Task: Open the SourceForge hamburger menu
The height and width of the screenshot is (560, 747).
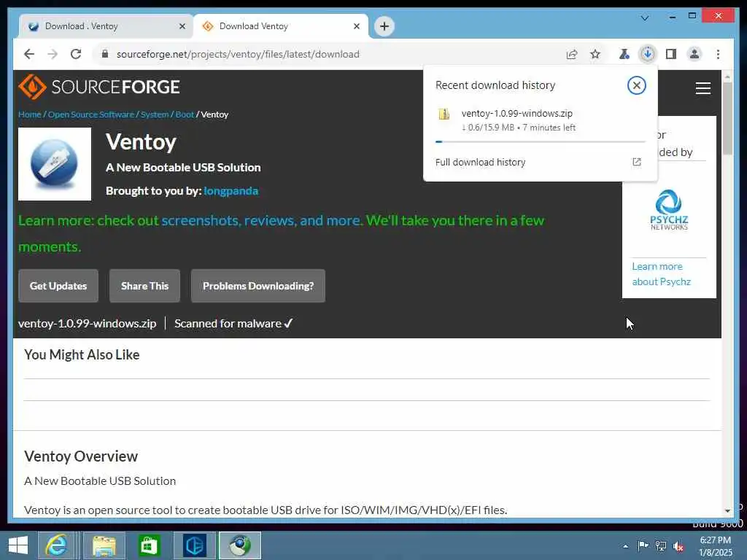Action: (x=703, y=88)
